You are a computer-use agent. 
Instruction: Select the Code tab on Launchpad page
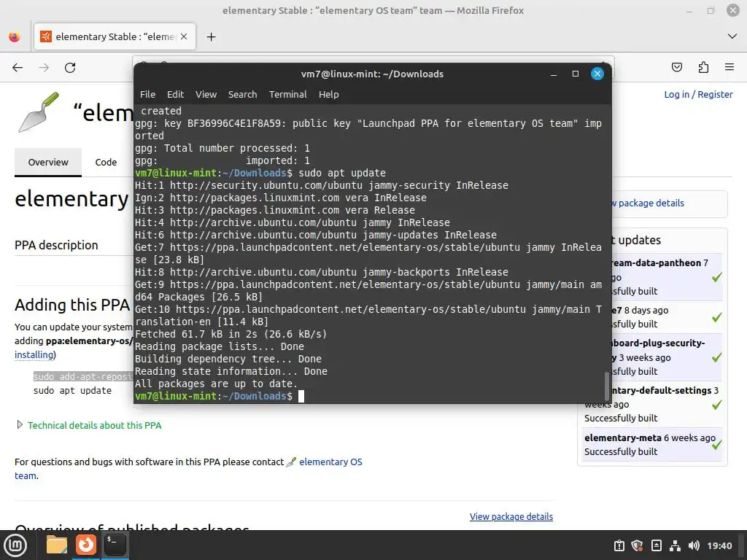(x=106, y=162)
